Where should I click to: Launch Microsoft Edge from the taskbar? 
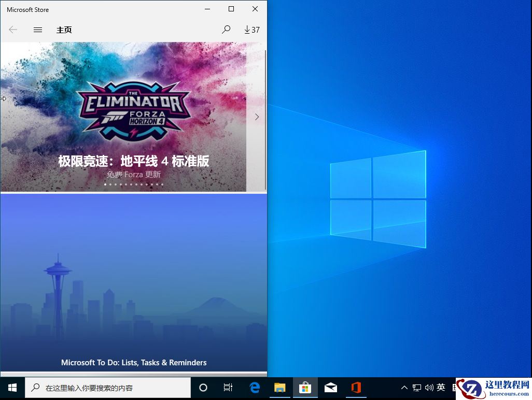[254, 388]
